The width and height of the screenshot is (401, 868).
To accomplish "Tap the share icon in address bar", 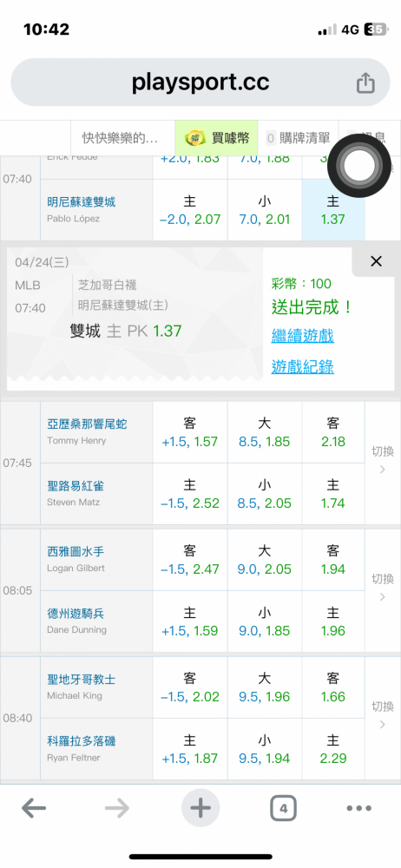I will click(x=365, y=83).
